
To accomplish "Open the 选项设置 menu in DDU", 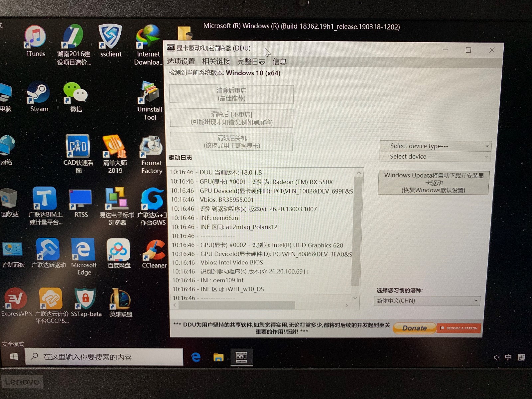I will 181,61.
